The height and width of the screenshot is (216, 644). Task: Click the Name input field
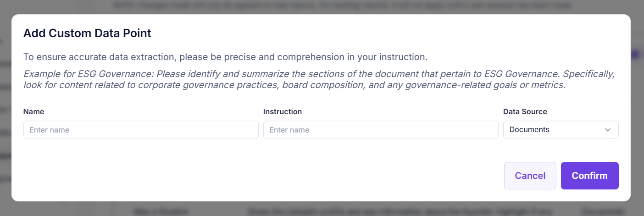click(x=141, y=130)
